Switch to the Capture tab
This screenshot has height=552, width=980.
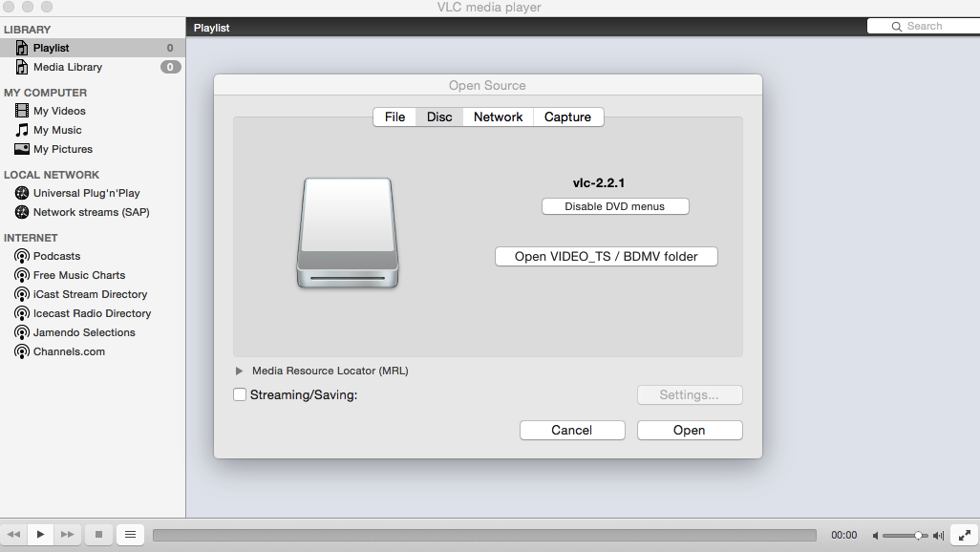coord(567,117)
